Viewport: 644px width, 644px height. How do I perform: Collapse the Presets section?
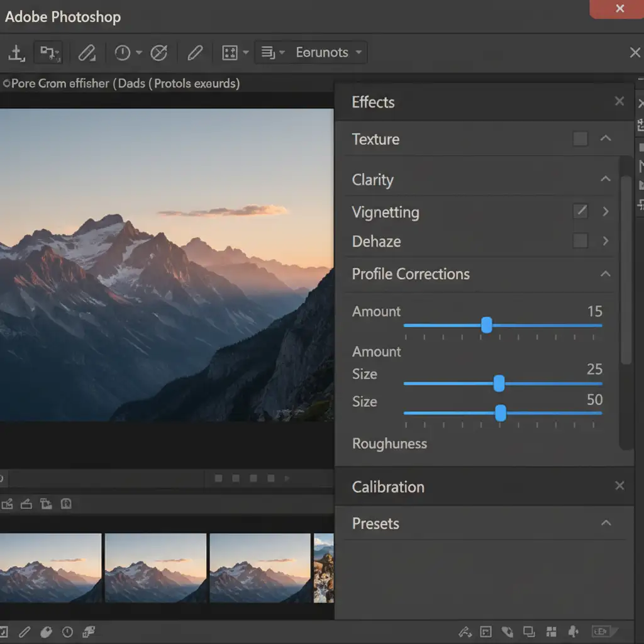tap(606, 523)
